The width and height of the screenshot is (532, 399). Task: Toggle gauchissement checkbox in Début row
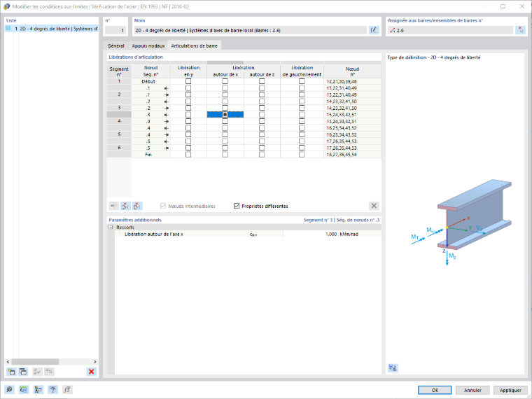coord(302,81)
